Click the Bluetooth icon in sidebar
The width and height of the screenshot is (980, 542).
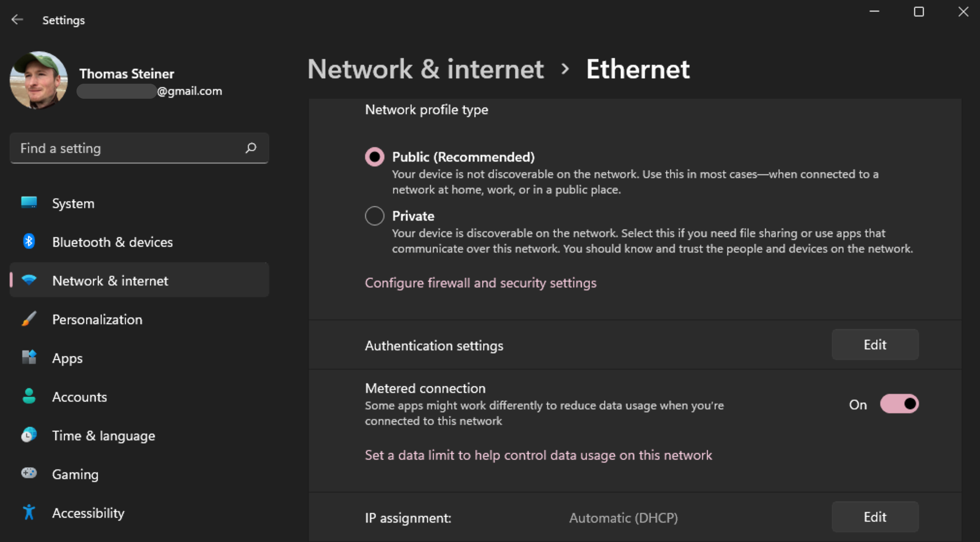coord(29,241)
